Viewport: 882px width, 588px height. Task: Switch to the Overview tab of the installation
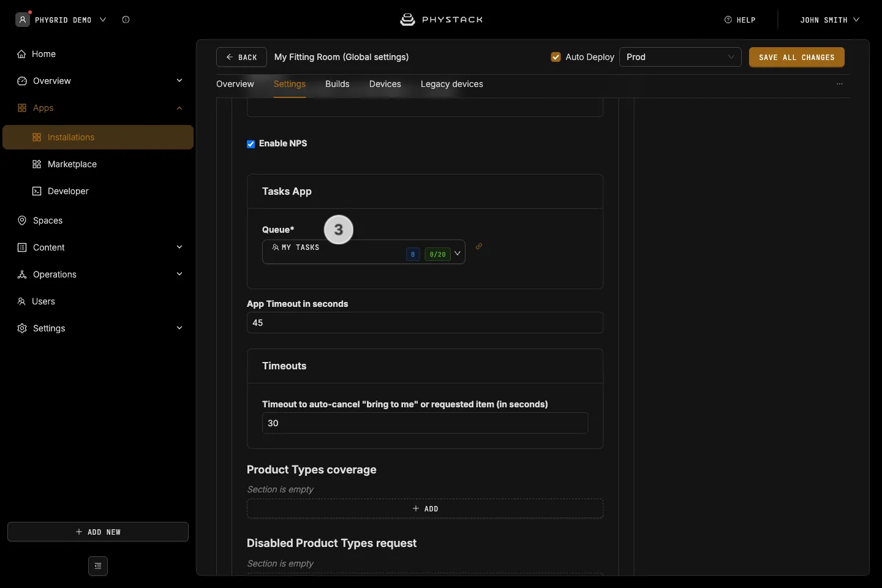(235, 84)
